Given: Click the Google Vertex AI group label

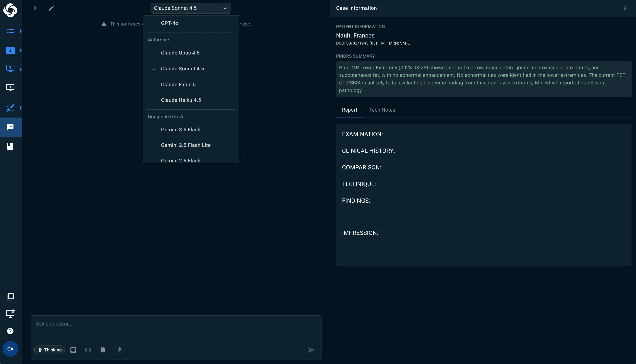Looking at the screenshot, I should 166,117.
